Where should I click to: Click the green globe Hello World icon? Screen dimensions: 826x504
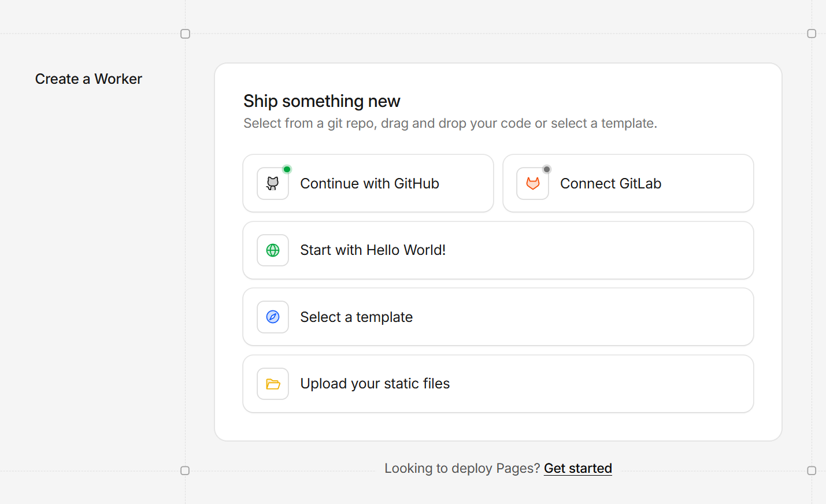point(273,250)
